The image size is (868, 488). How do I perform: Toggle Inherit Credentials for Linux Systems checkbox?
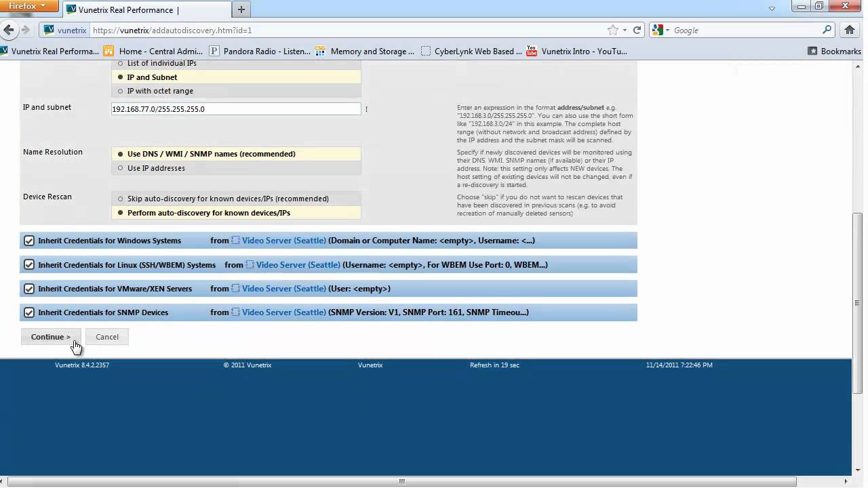pos(29,264)
